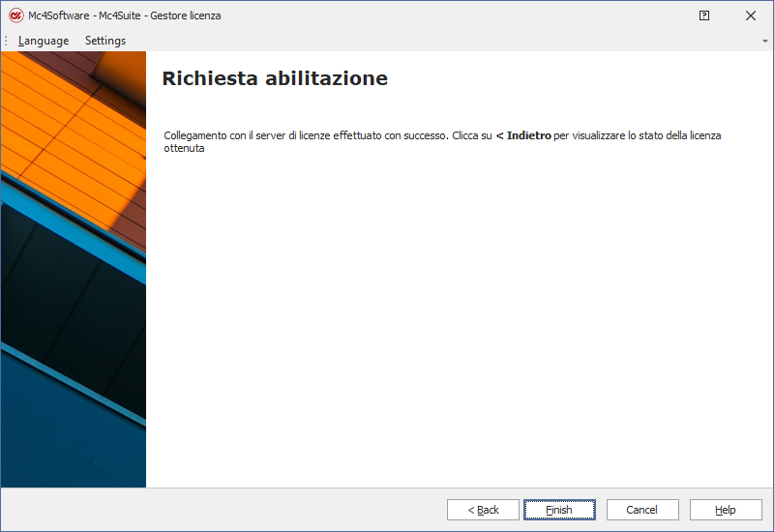The width and height of the screenshot is (774, 532).
Task: Click the Help button at bottom right
Action: tap(726, 510)
